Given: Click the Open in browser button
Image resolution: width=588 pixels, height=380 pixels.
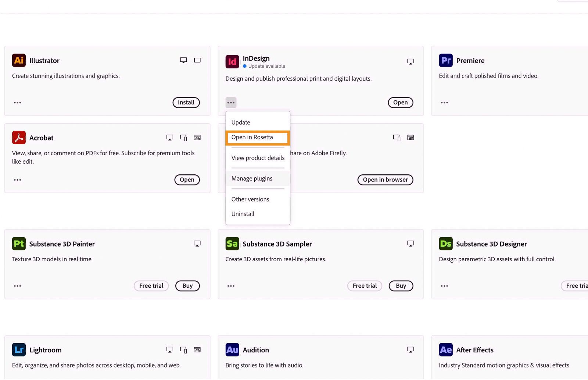Looking at the screenshot, I should pyautogui.click(x=385, y=180).
